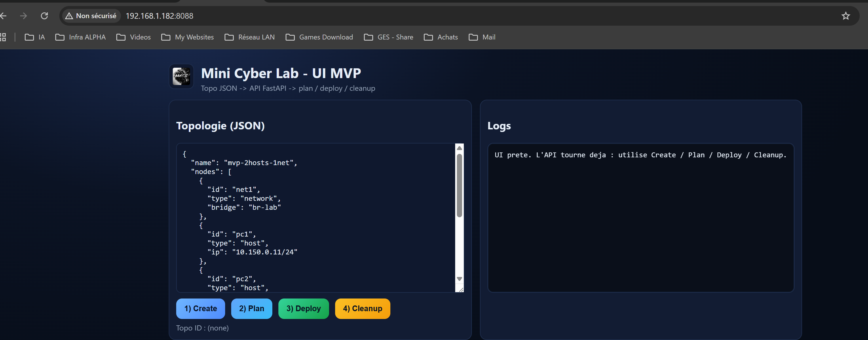Open the Infra ALPHA bookmarks folder

point(81,37)
